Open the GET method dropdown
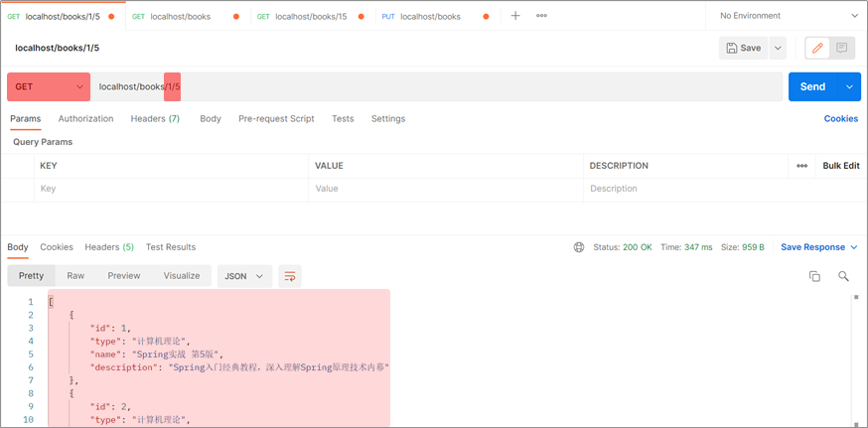The image size is (868, 428). click(x=49, y=87)
